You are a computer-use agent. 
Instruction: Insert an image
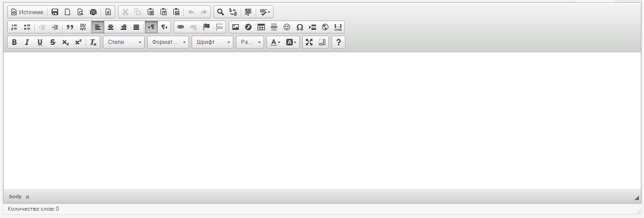[x=236, y=27]
